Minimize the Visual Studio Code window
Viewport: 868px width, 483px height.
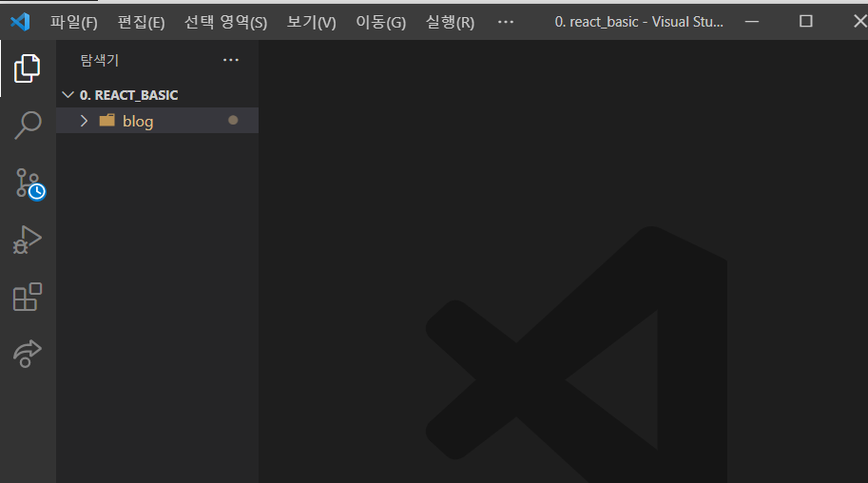point(752,22)
